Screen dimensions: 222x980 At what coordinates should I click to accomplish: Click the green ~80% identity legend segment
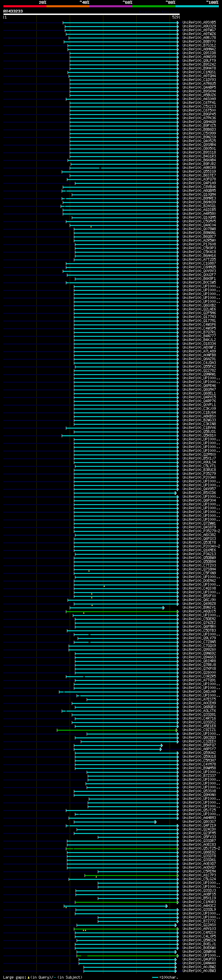(154, 6)
